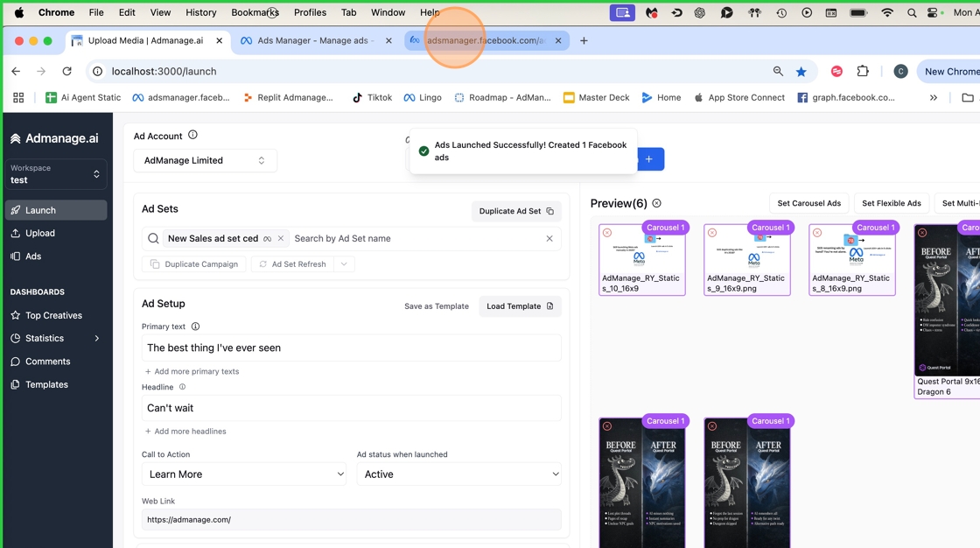Remove New Sales ad set chip
The width and height of the screenshot is (980, 548).
pyautogui.click(x=281, y=238)
